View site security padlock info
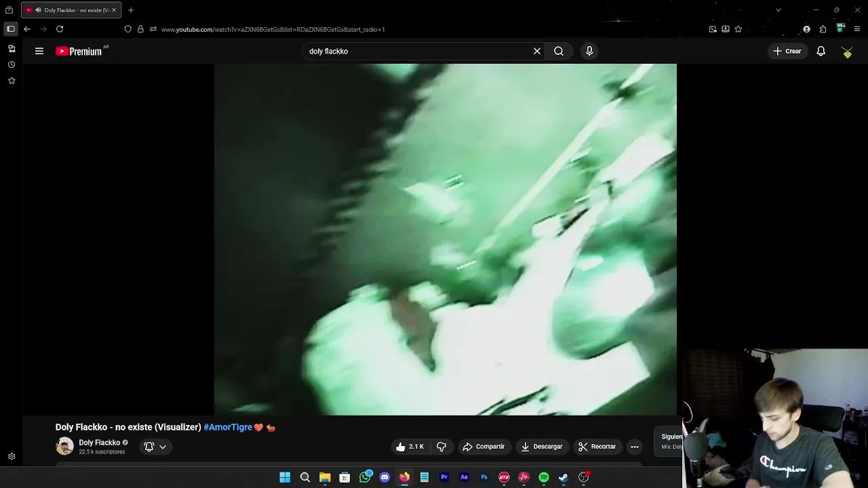Viewport: 868px width, 488px height. [140, 29]
